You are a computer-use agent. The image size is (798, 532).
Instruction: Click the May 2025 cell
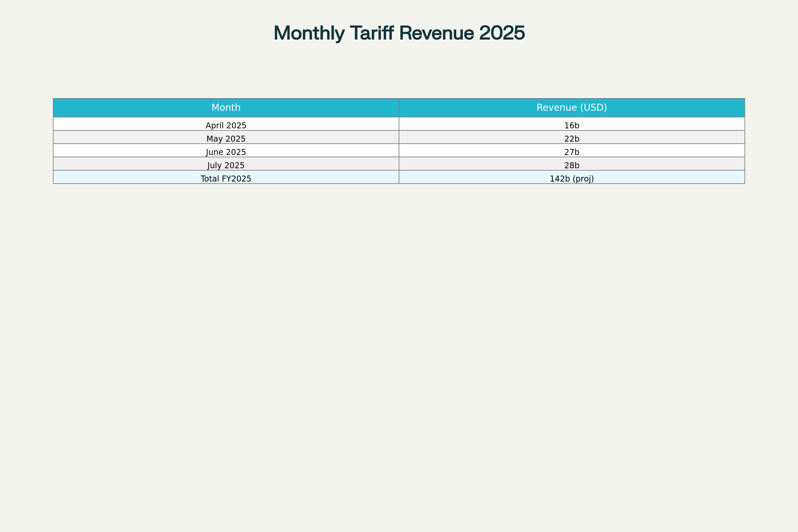coord(226,137)
